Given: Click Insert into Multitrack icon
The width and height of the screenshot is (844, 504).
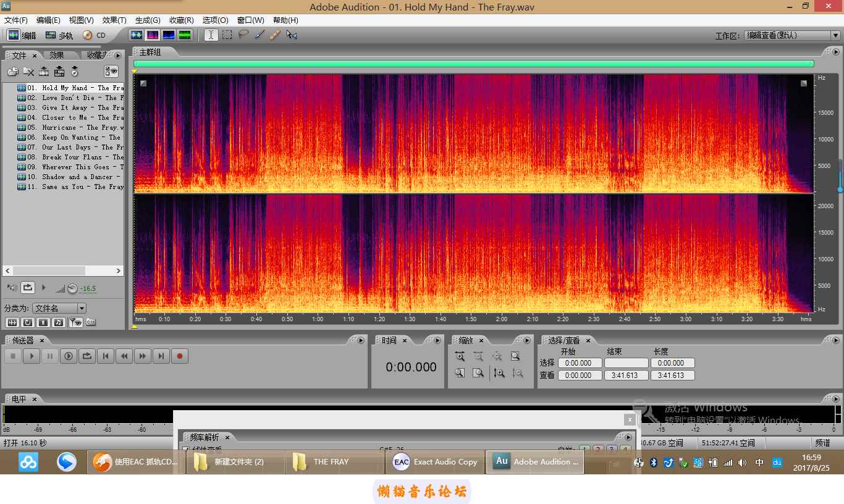Looking at the screenshot, I should (59, 72).
